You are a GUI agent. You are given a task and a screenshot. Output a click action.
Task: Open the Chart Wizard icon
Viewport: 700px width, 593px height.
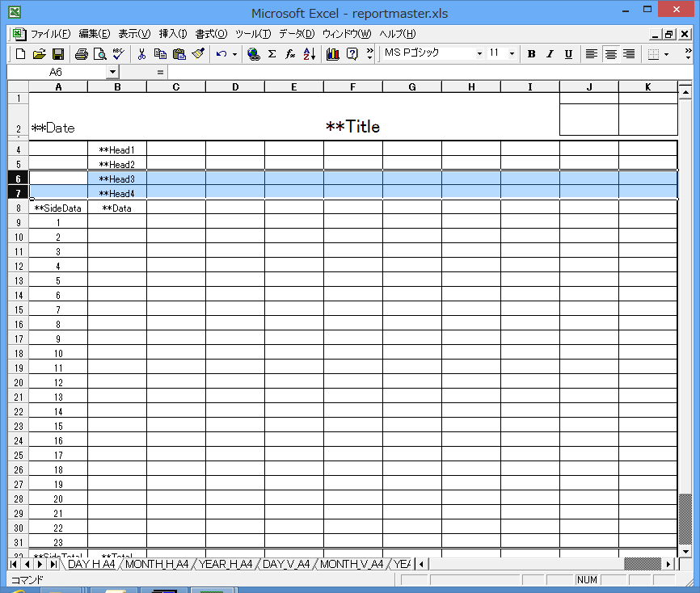pos(332,54)
